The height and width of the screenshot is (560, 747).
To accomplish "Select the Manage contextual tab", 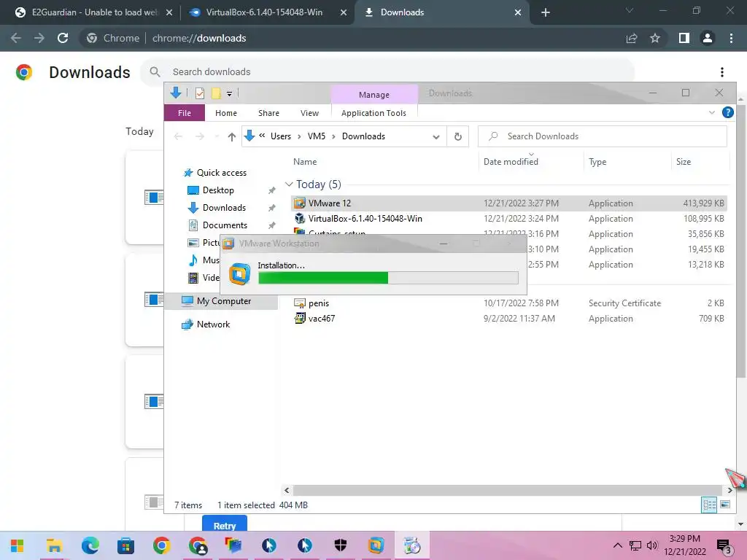I will tap(374, 94).
